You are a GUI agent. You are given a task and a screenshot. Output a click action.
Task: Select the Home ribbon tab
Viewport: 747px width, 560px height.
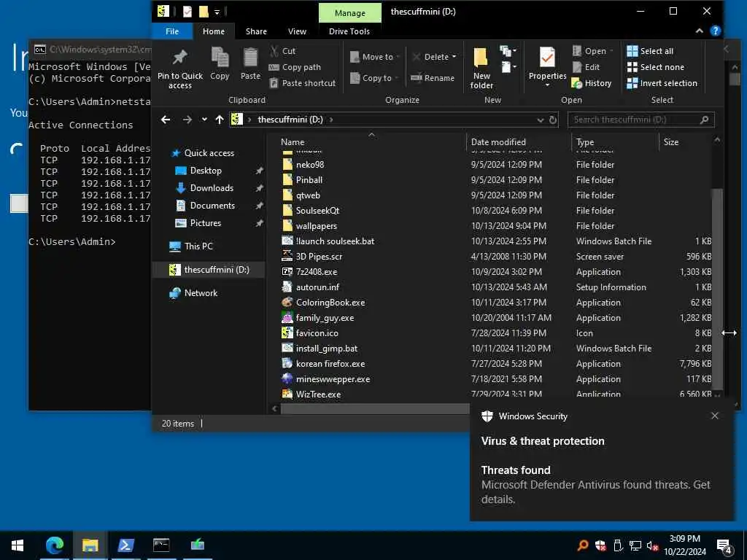point(214,31)
